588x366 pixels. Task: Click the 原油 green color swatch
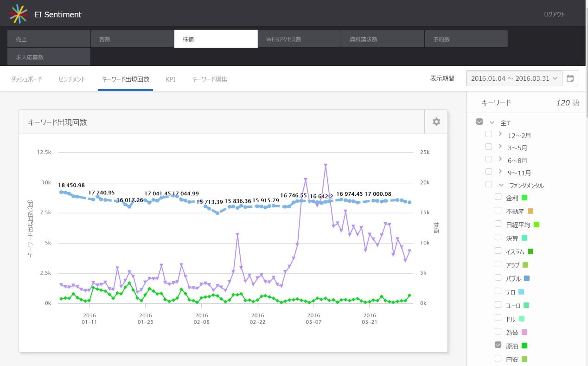tap(524, 346)
